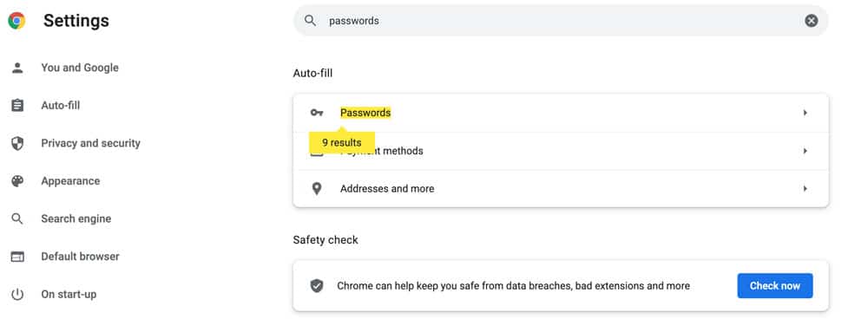This screenshot has height=332, width=868.
Task: Click the Chrome logo icon
Action: click(16, 21)
